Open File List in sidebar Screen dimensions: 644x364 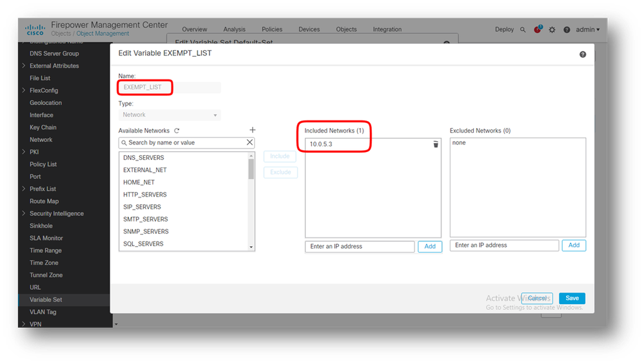[40, 78]
